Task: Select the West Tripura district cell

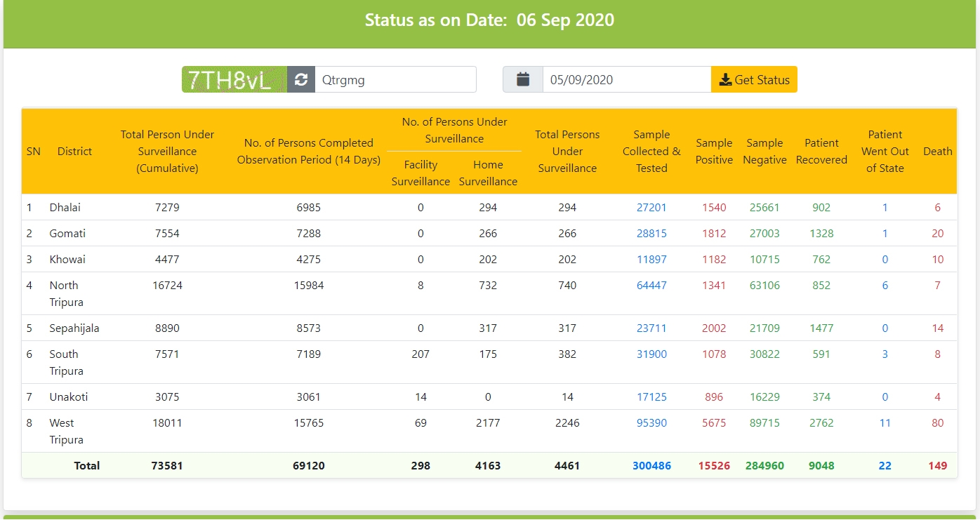Action: [67, 432]
